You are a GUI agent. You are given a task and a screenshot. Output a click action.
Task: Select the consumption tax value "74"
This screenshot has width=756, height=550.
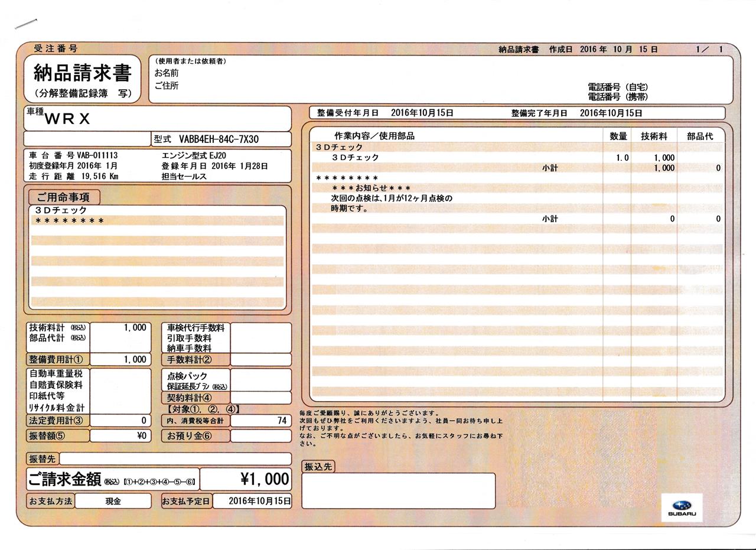(282, 421)
